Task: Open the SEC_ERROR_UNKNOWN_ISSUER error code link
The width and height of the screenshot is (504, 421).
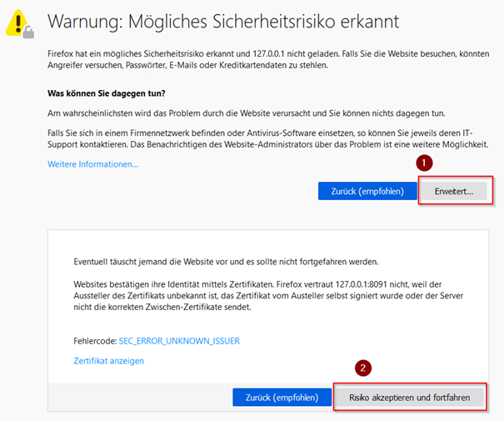Action: 179,341
